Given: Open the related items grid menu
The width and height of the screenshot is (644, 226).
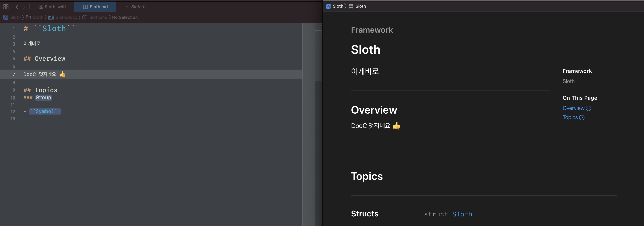Looking at the screenshot, I should (x=6, y=7).
